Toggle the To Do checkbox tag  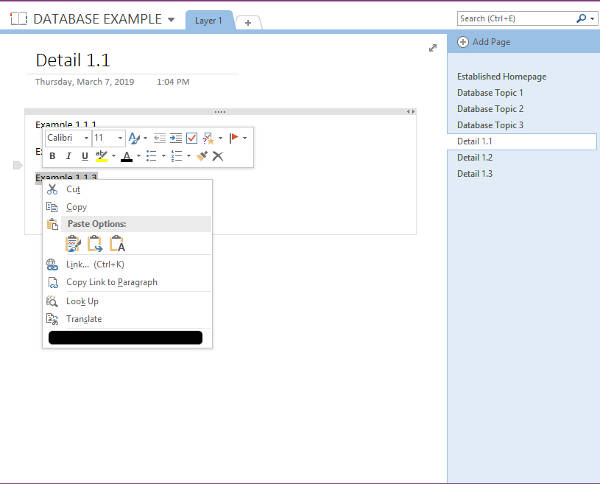(x=192, y=138)
